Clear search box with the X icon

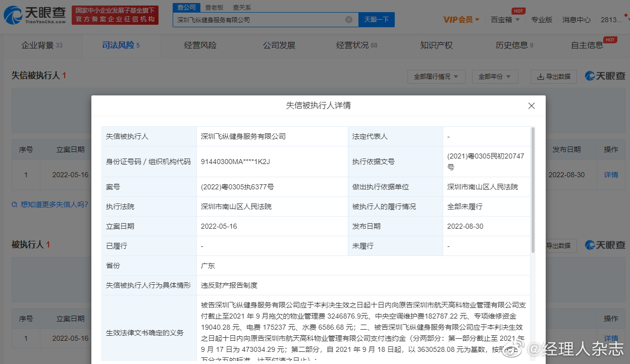(349, 20)
